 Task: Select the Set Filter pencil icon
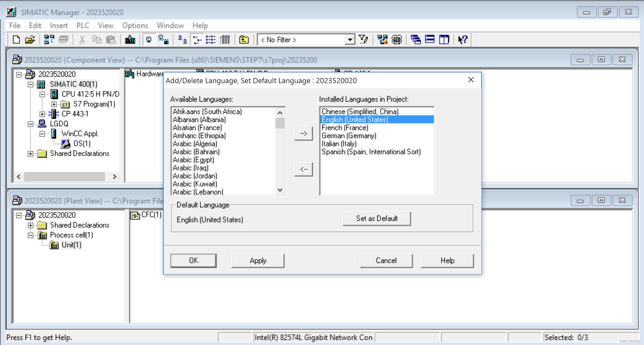(x=364, y=40)
